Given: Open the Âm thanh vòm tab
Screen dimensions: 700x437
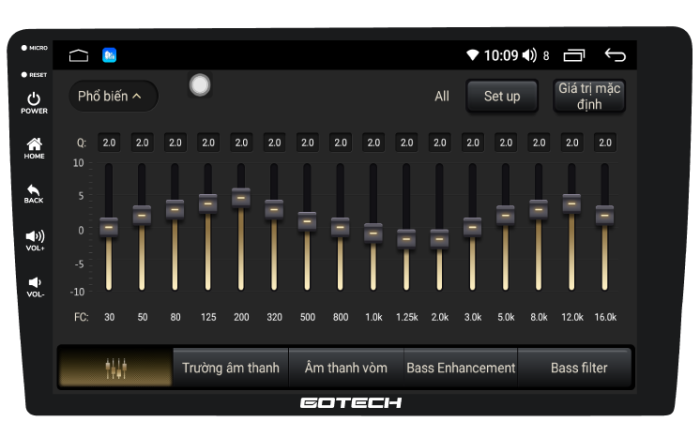Looking at the screenshot, I should [x=345, y=368].
